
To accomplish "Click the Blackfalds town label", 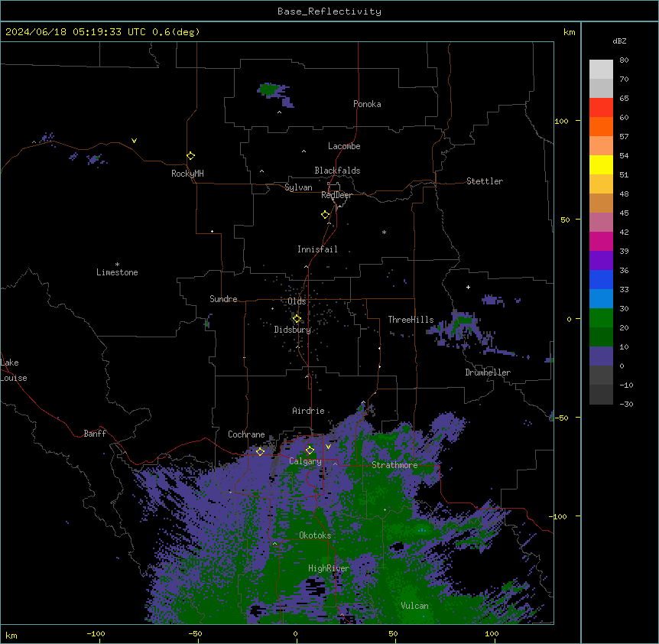I will coord(337,171).
